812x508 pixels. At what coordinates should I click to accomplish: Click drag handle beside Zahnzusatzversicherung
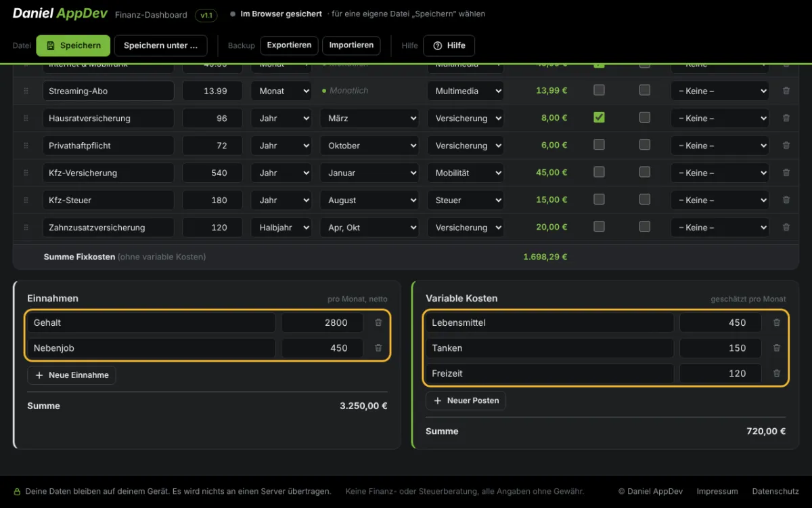(x=26, y=228)
